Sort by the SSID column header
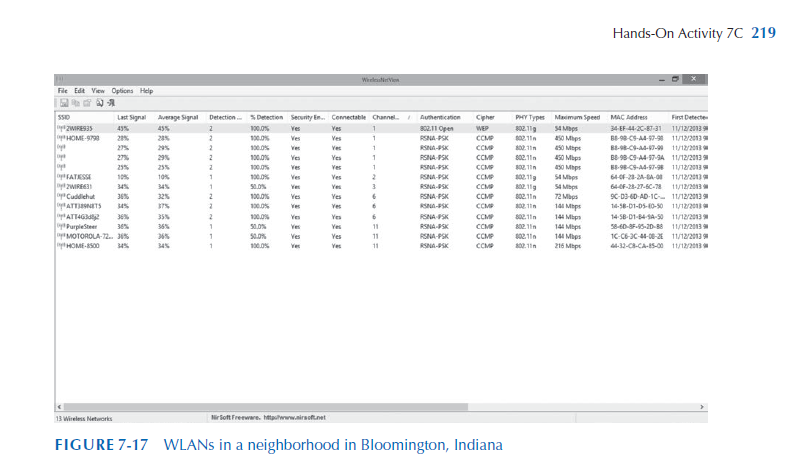802x472 pixels. pos(84,117)
